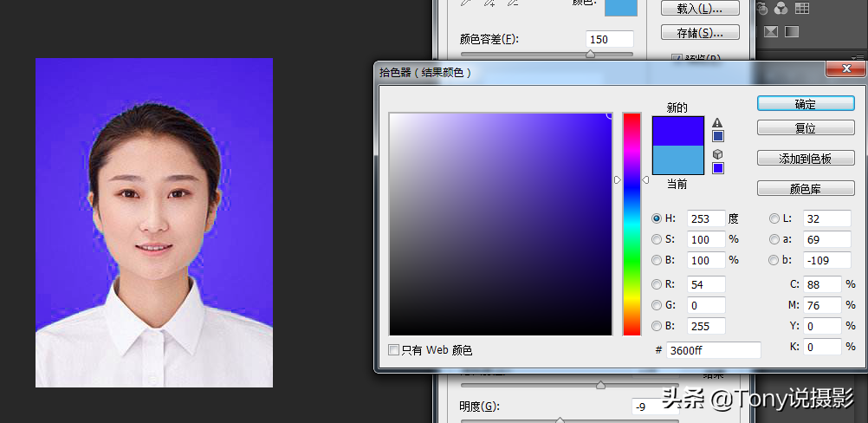
Task: Select the add-to-sample eyedropper with plus sign
Action: point(489,3)
